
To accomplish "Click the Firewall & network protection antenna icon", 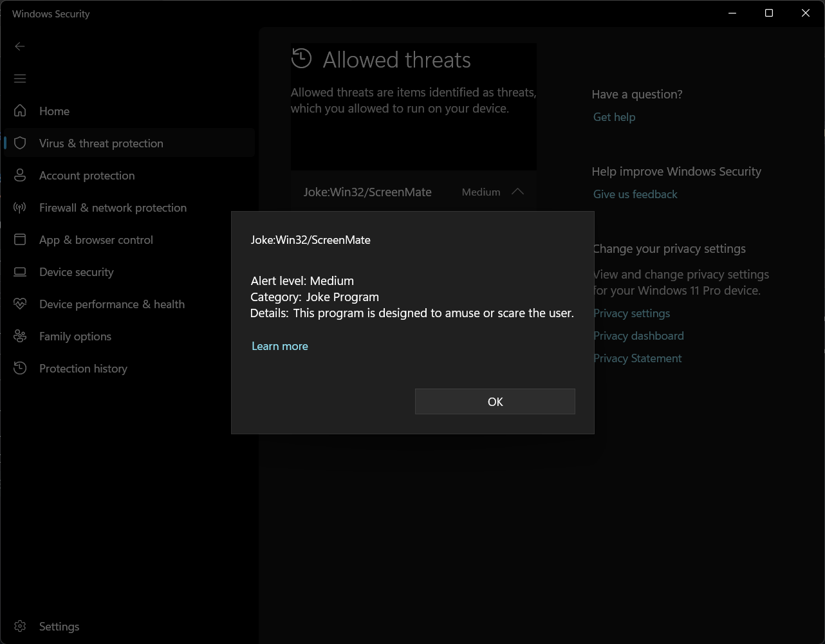I will 20,207.
